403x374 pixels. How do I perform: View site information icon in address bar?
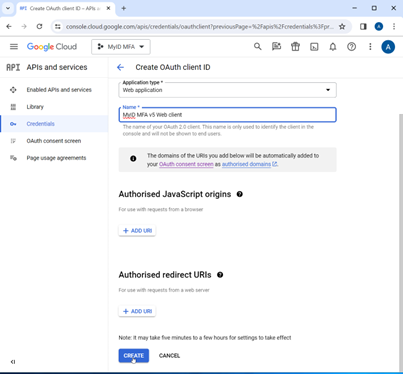pos(58,26)
